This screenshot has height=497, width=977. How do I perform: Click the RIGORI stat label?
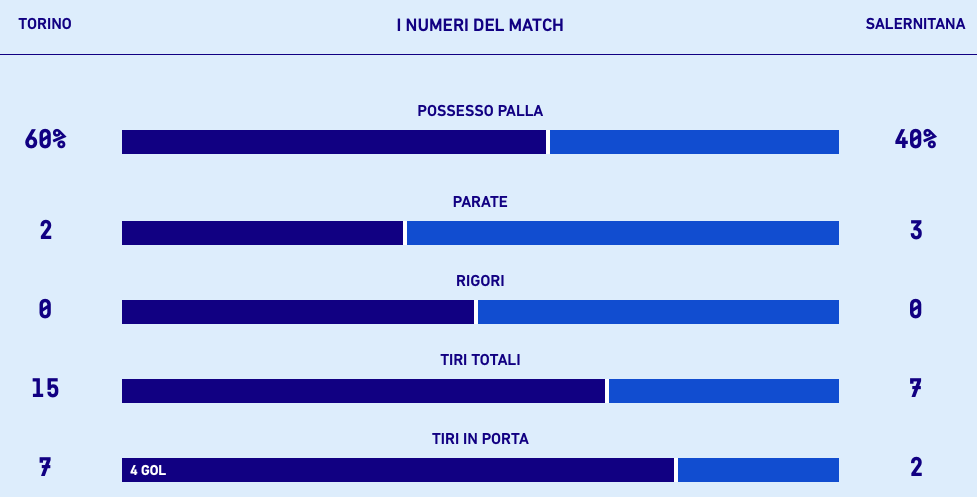coord(480,281)
